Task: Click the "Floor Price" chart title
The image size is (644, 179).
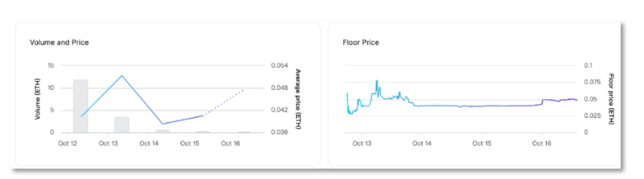Action: (x=361, y=42)
